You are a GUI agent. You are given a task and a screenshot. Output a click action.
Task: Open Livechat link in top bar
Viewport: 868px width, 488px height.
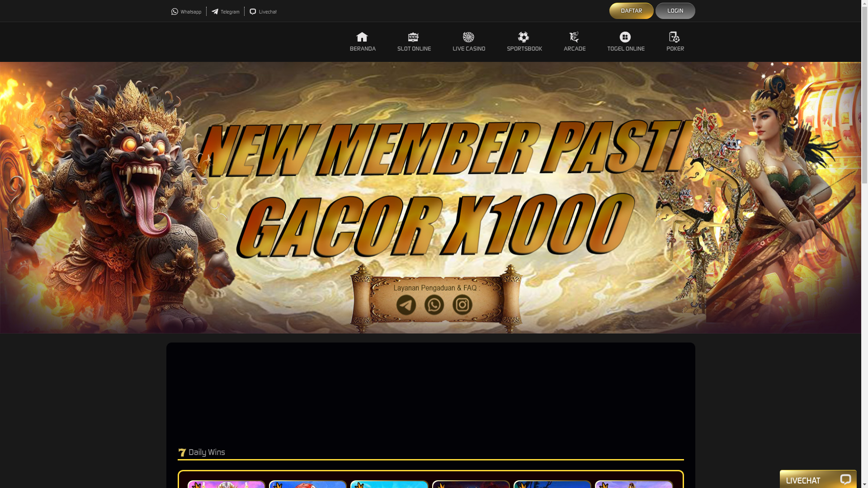[263, 12]
